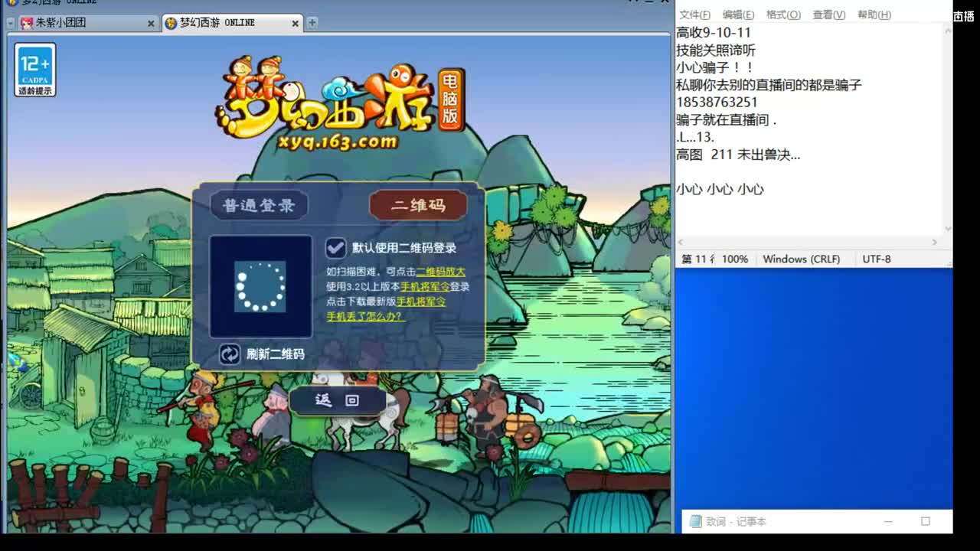Image resolution: width=980 pixels, height=551 pixels.
Task: Click the loading QR code area
Action: (260, 286)
